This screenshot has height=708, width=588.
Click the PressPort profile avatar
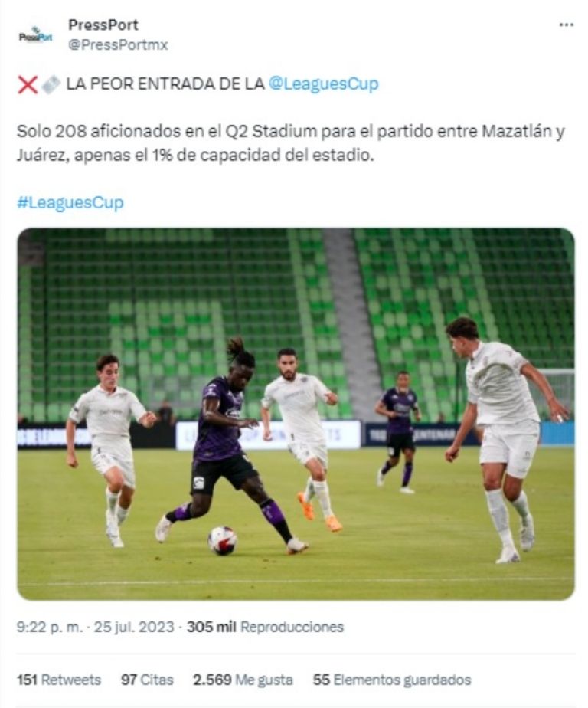click(36, 36)
